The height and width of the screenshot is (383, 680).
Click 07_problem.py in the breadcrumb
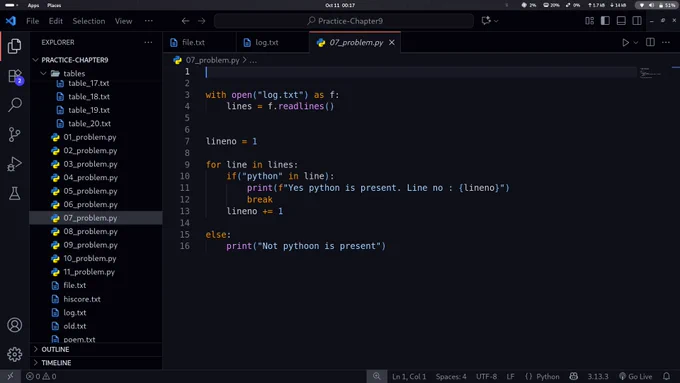pos(212,60)
